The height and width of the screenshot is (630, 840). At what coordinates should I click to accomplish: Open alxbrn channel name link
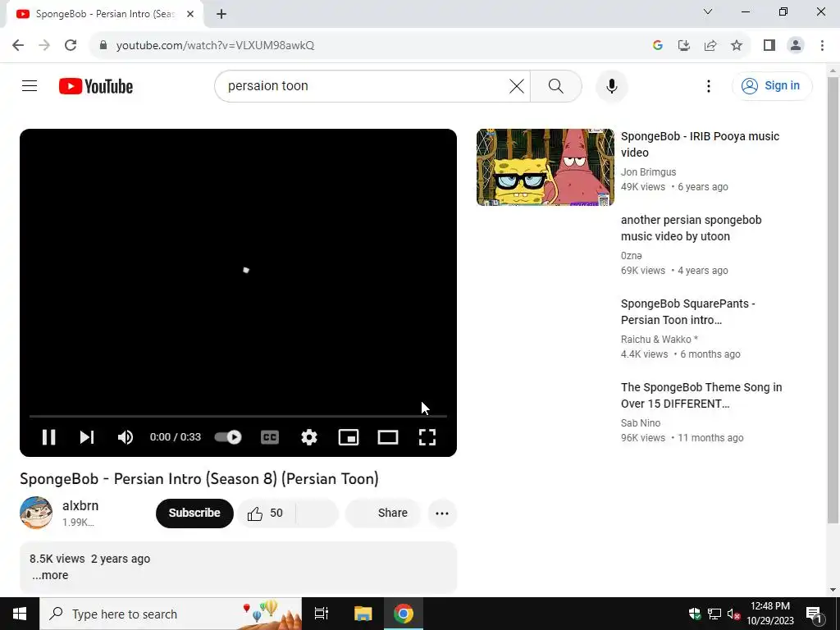(80, 505)
